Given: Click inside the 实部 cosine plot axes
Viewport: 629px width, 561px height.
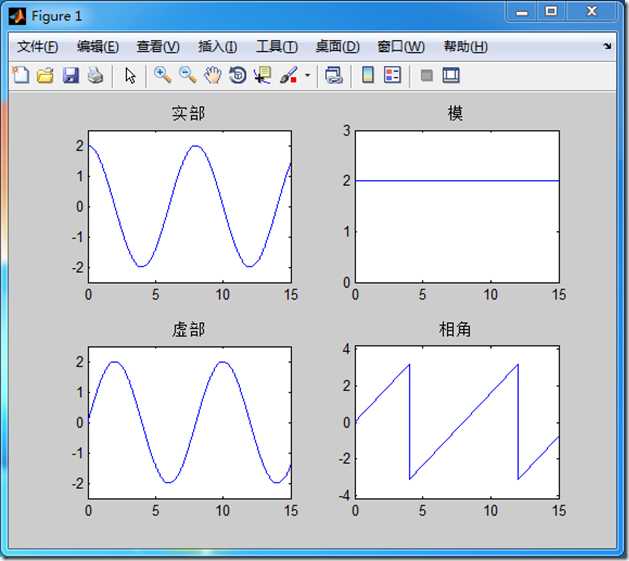Looking at the screenshot, I should (190, 207).
